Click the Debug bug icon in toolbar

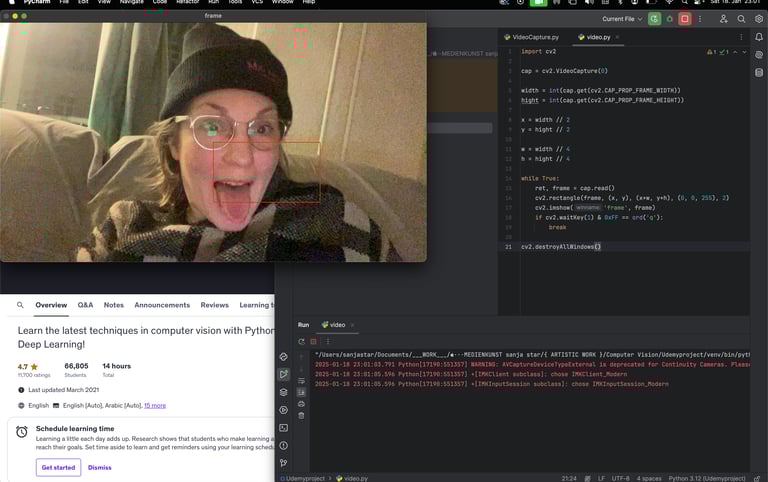point(670,19)
